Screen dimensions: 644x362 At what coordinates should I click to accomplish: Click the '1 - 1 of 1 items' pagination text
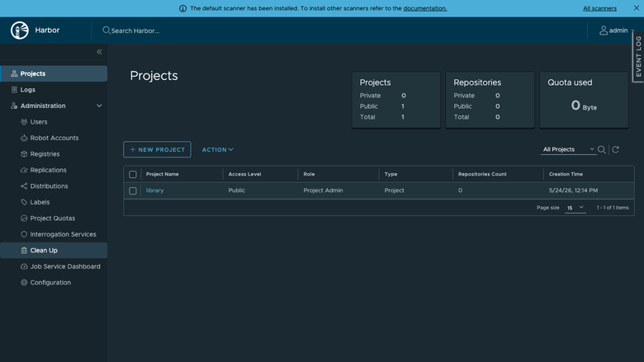[x=613, y=208]
